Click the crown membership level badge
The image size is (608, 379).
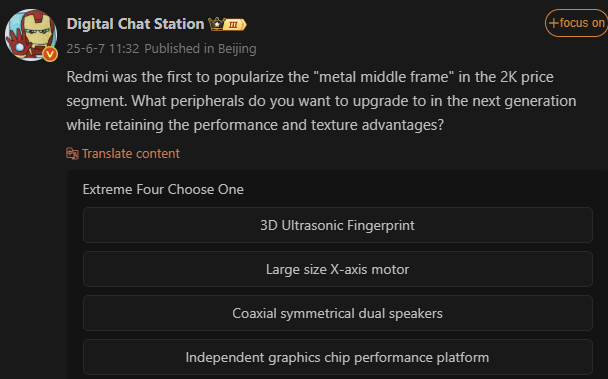coord(227,24)
